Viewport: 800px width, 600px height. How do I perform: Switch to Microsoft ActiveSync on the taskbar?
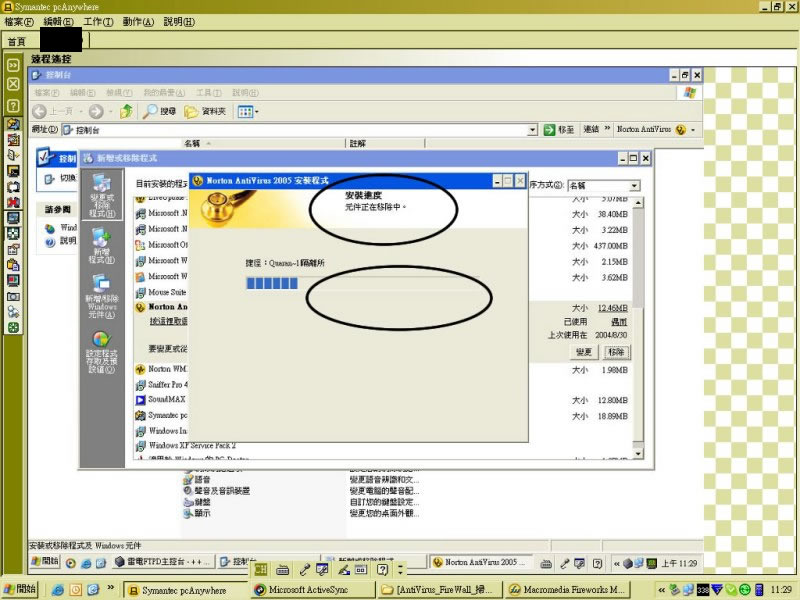[313, 590]
